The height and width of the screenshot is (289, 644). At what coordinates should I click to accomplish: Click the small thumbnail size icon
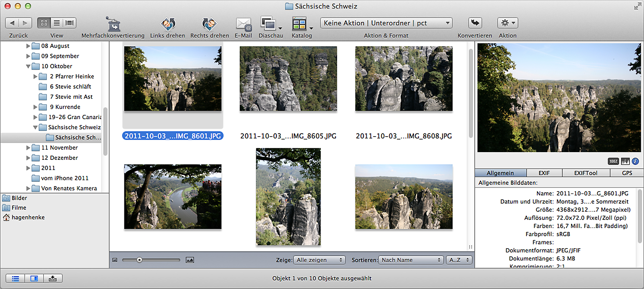[115, 260]
